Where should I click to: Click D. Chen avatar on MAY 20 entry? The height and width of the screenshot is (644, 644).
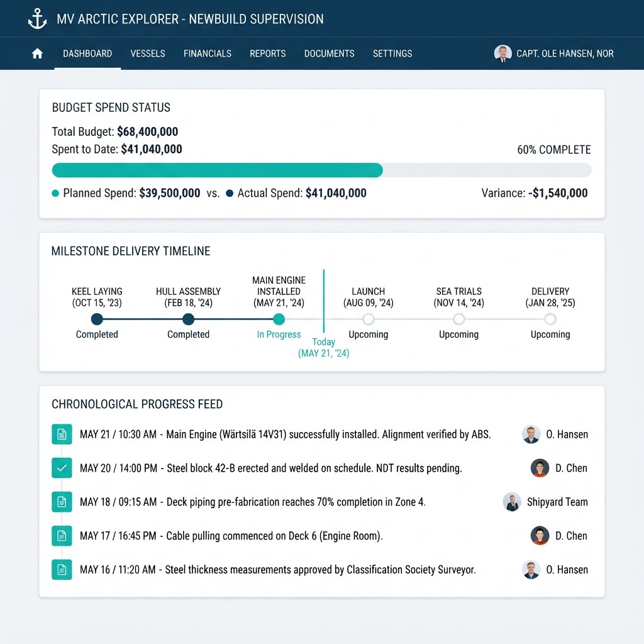(540, 468)
